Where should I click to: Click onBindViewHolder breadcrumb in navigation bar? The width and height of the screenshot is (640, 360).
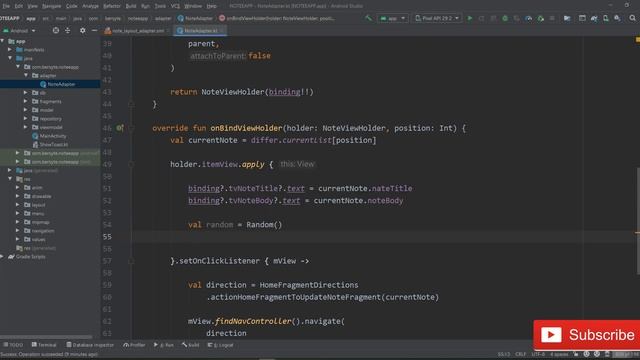pyautogui.click(x=278, y=18)
